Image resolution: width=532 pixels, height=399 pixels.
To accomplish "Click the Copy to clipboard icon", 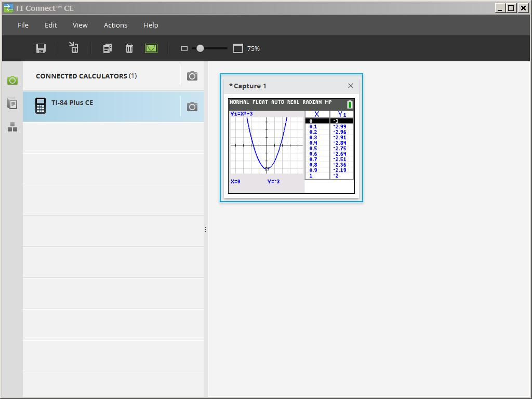I will click(108, 48).
